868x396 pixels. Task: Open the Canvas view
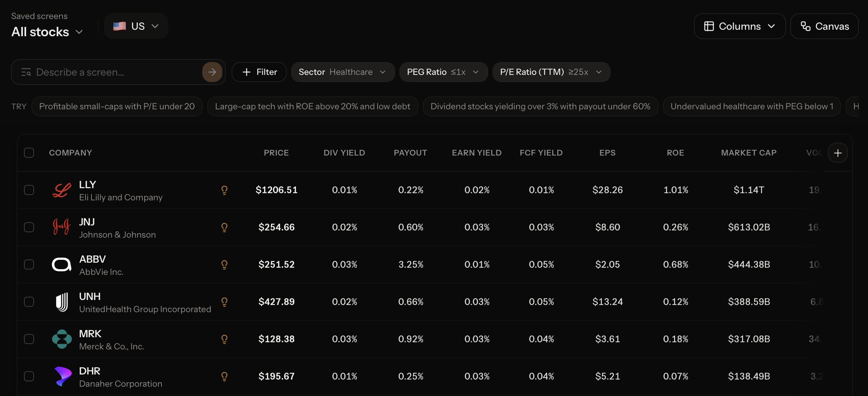click(824, 26)
